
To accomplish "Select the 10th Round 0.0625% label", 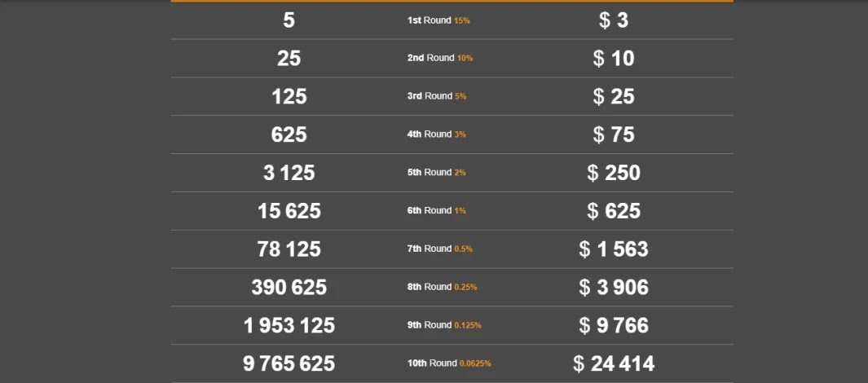I will click(450, 363).
